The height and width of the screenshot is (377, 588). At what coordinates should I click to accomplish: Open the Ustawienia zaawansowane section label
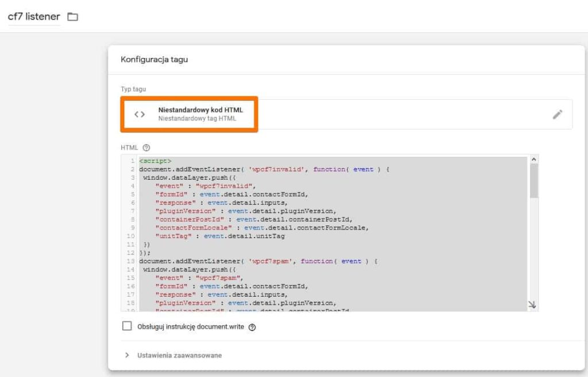[x=179, y=355]
